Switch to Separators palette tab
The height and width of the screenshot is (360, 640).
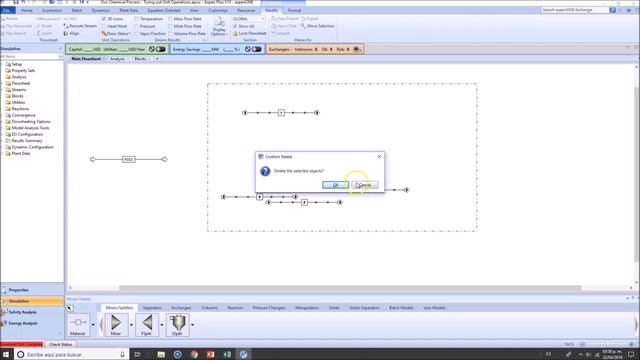click(x=152, y=308)
